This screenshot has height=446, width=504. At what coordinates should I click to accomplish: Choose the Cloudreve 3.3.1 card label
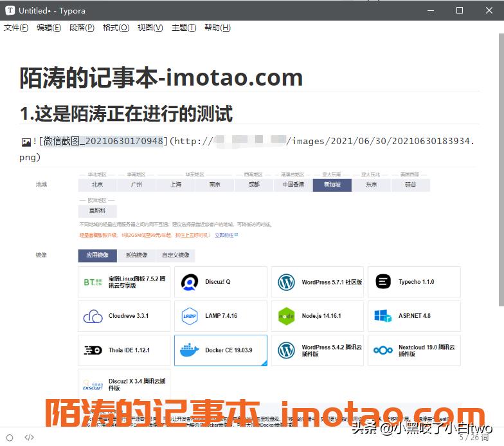pos(129,316)
